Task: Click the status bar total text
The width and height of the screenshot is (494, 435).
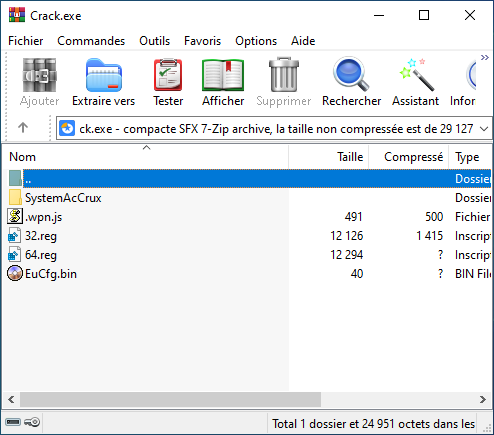Action: point(373,424)
